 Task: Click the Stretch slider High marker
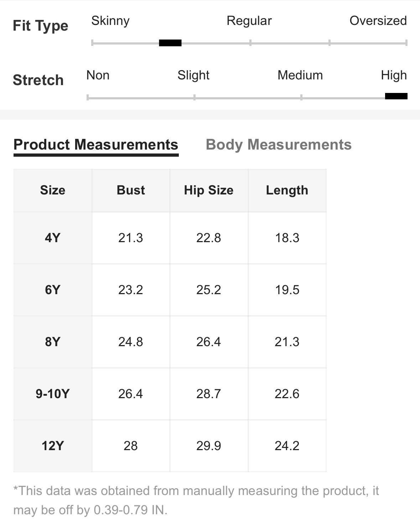coord(396,96)
